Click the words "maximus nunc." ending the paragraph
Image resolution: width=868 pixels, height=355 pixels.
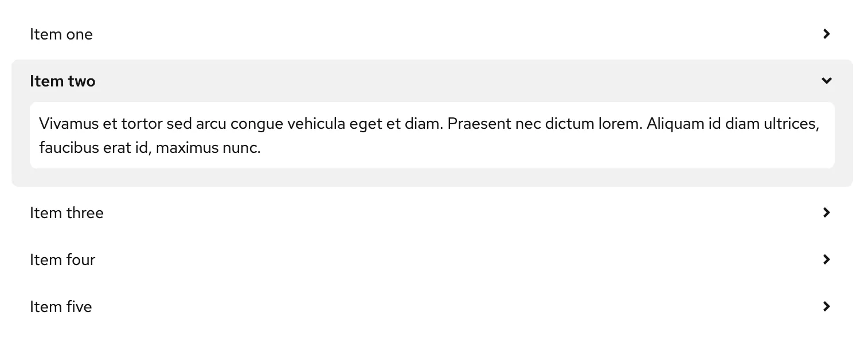208,148
